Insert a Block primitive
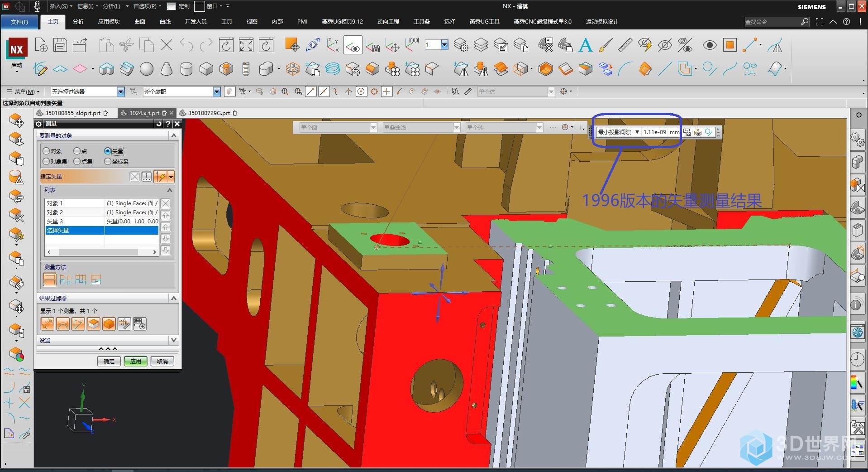Viewport: 868px width, 472px height. (206, 69)
